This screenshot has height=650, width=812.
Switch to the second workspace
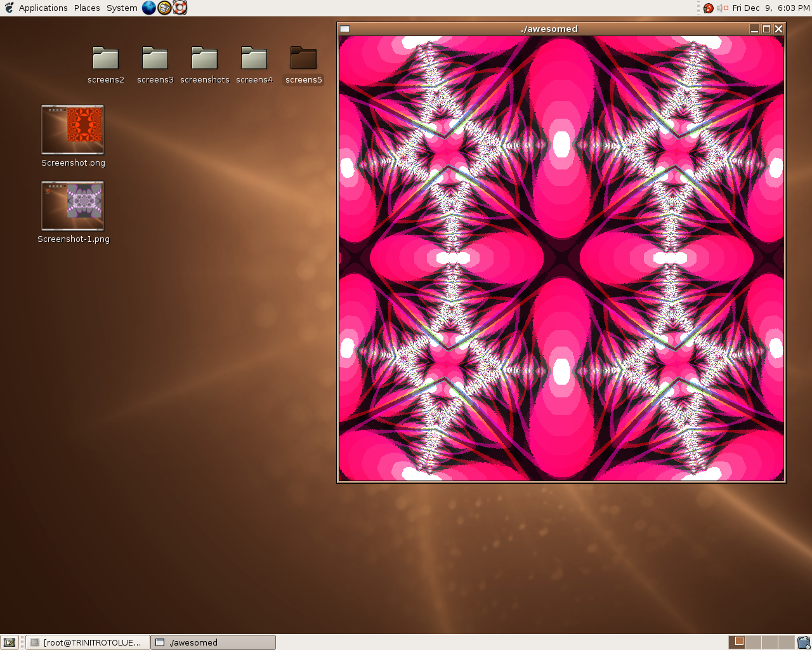753,642
